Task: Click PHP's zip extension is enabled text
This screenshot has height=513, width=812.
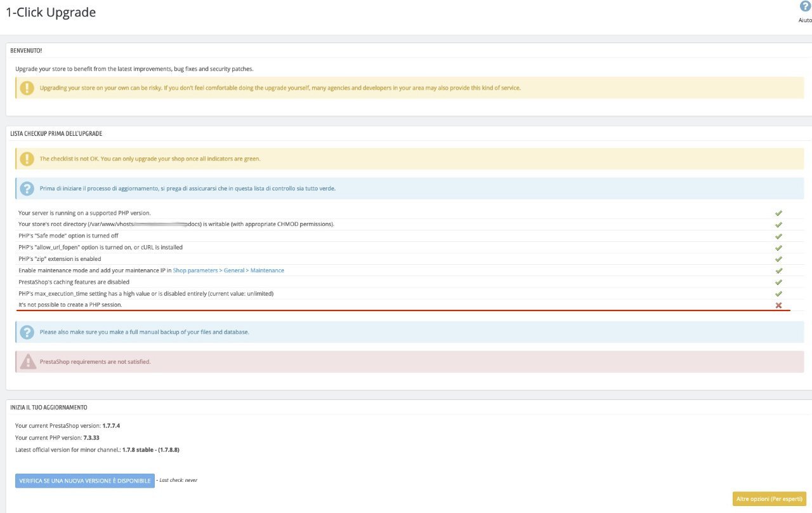Action: pyautogui.click(x=60, y=259)
